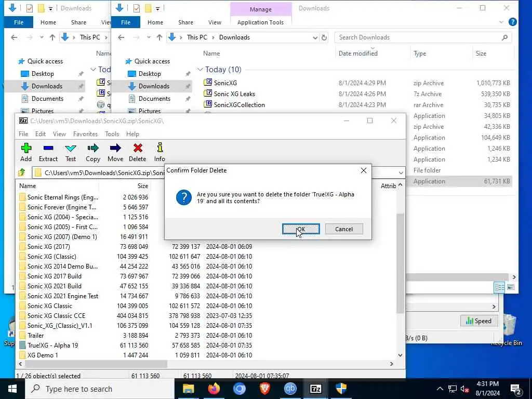Open the 7-Zip Help menu
This screenshot has height=399, width=532.
point(132,134)
